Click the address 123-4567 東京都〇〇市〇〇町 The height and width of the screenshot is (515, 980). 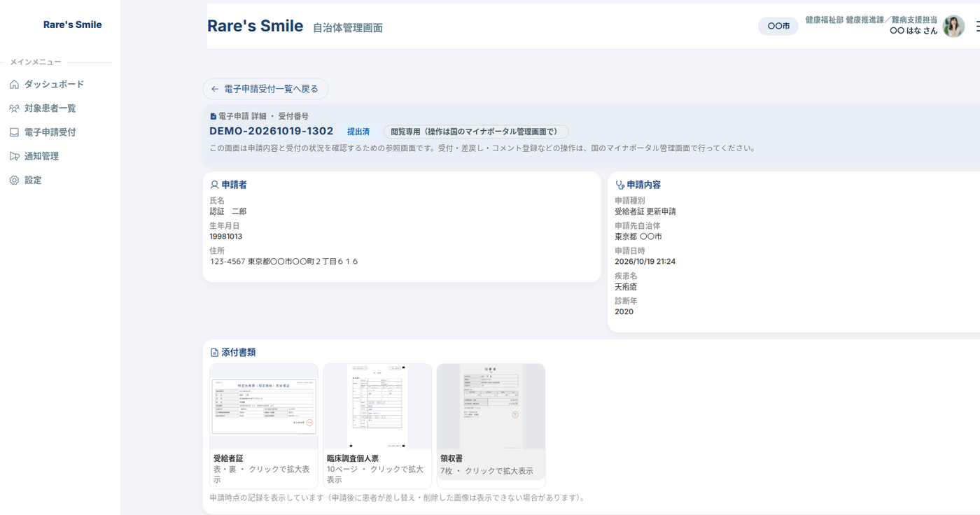(x=284, y=262)
